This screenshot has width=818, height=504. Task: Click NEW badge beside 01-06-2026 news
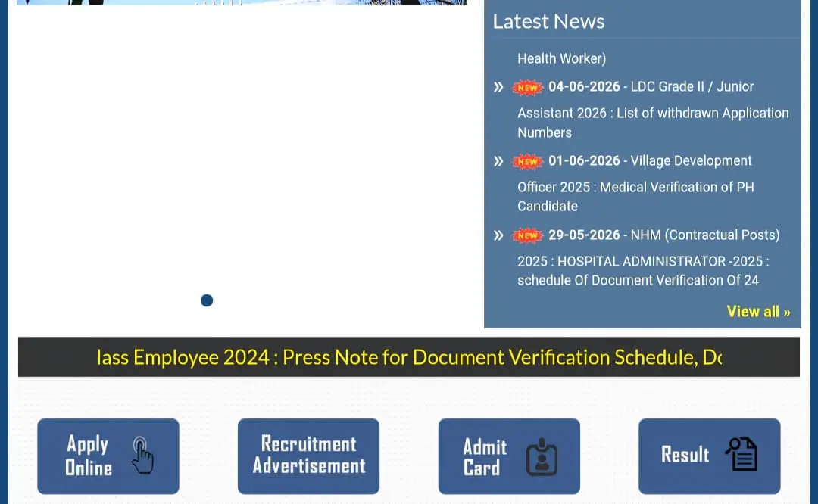coord(527,162)
